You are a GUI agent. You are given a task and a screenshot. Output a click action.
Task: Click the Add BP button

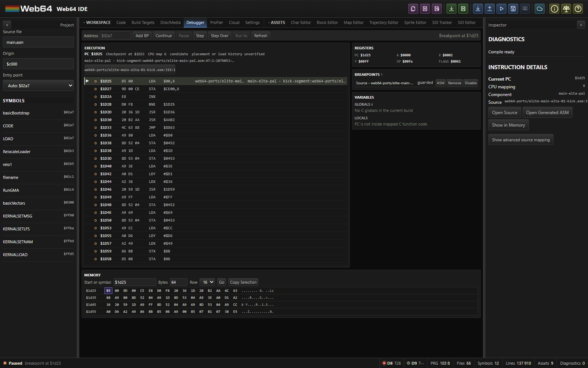[x=142, y=36]
